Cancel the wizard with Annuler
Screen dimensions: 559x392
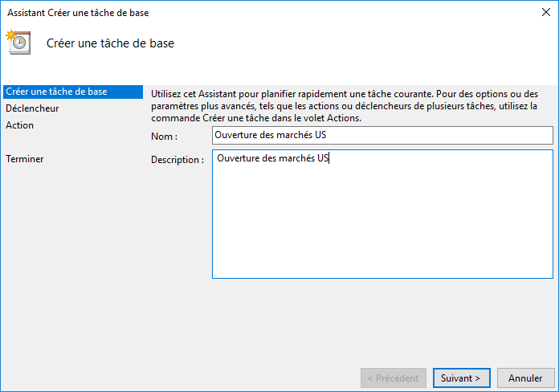pos(526,378)
